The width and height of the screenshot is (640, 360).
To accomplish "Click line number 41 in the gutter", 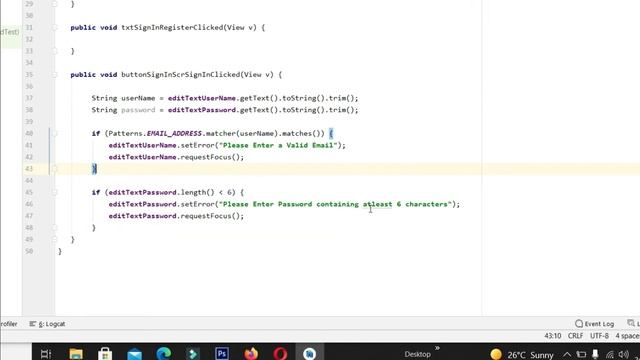I will [x=29, y=145].
